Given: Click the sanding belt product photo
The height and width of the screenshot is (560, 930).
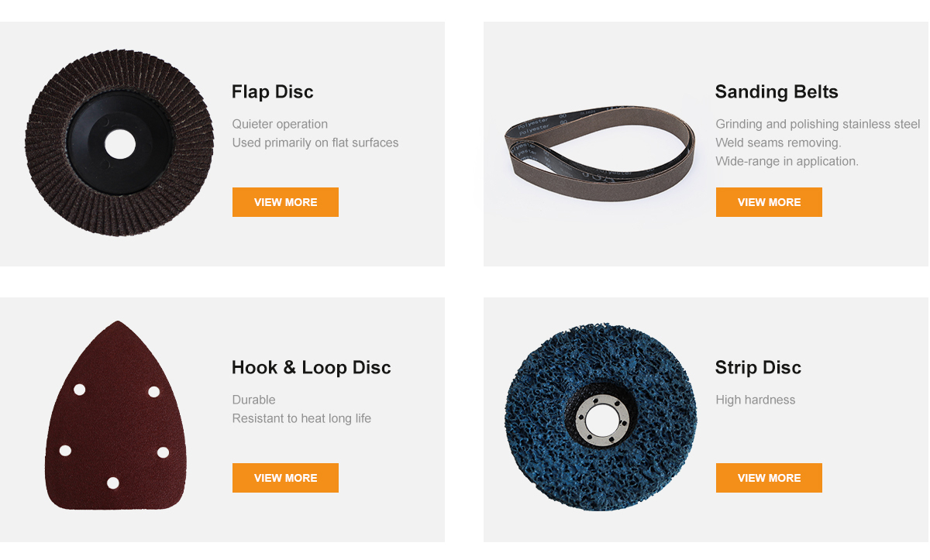Looking at the screenshot, I should point(600,153).
